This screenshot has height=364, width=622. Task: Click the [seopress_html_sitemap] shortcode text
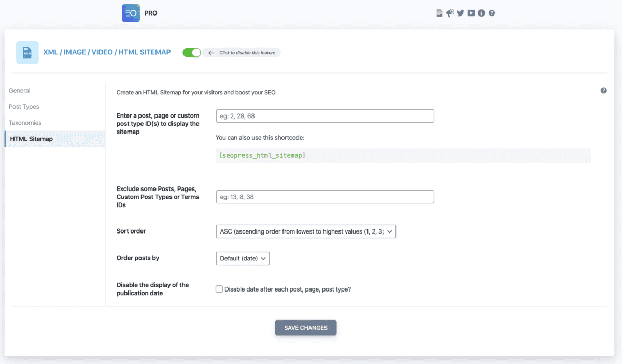tap(262, 155)
